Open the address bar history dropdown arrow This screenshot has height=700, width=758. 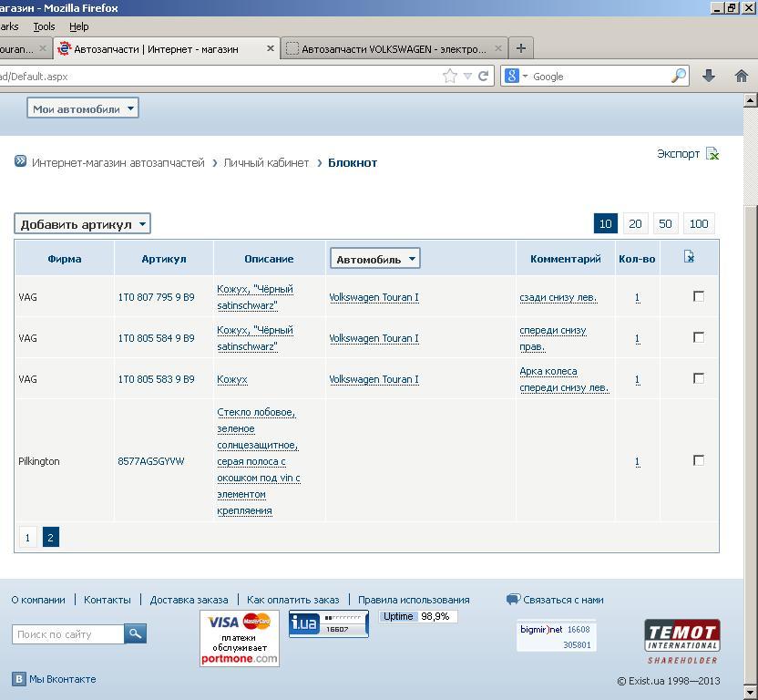coord(467,76)
